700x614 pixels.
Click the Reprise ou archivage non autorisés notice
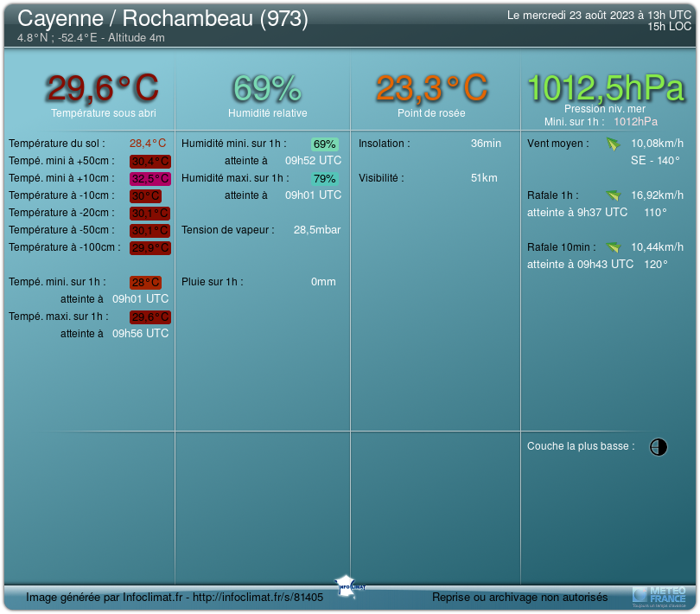pyautogui.click(x=519, y=598)
